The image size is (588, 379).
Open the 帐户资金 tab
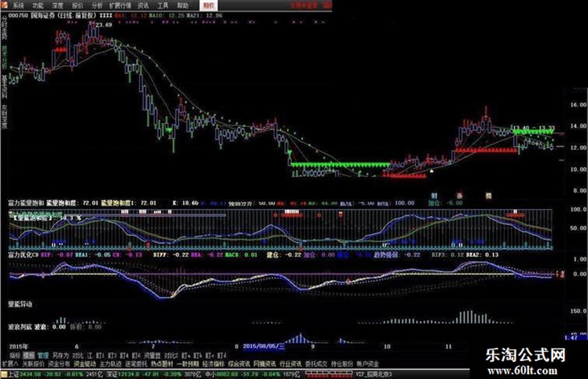(368, 363)
